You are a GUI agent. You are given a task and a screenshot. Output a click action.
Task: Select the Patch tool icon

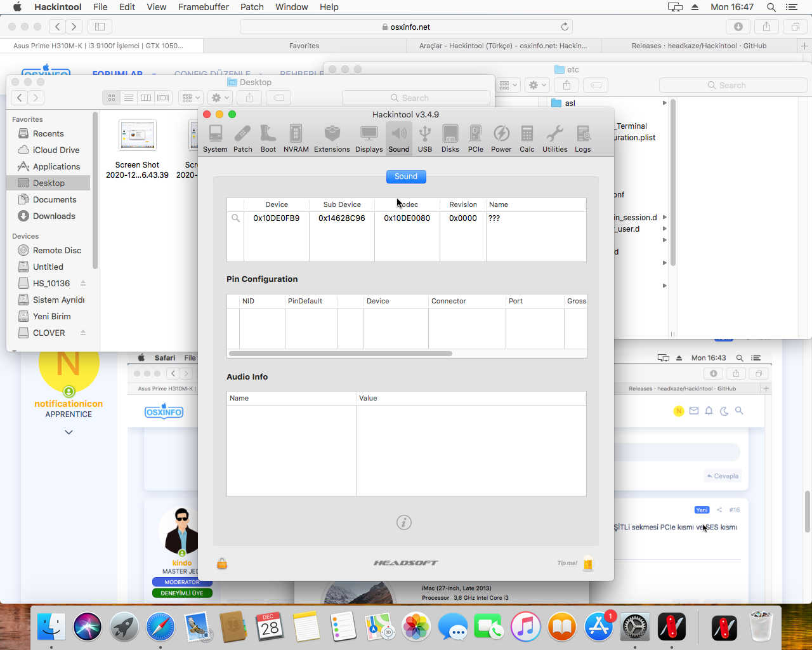(242, 138)
